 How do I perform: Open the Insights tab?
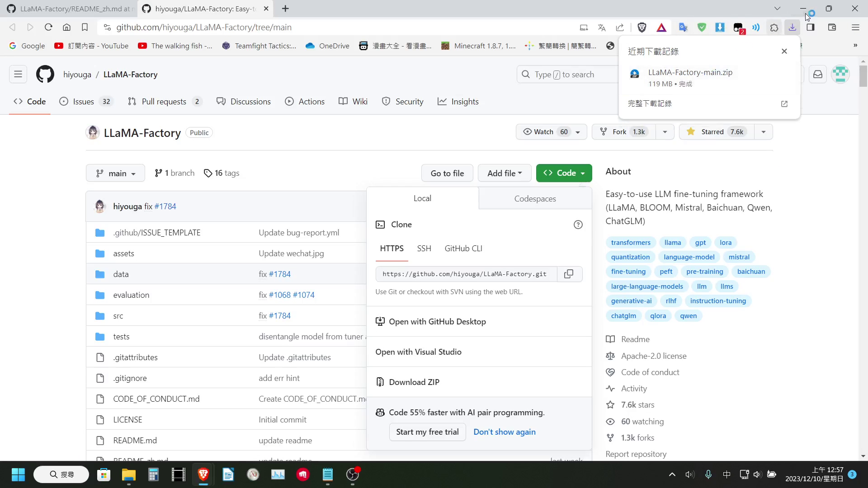(x=458, y=102)
